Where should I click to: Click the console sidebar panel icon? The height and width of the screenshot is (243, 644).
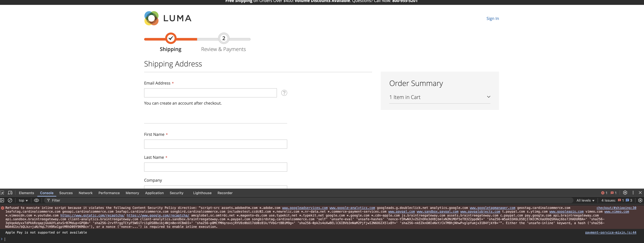(x=2, y=200)
